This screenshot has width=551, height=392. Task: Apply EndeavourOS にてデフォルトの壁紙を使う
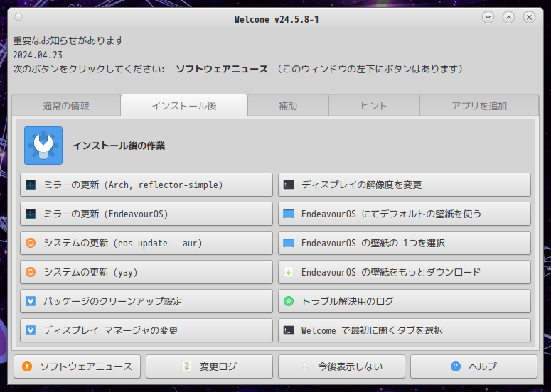coord(405,214)
